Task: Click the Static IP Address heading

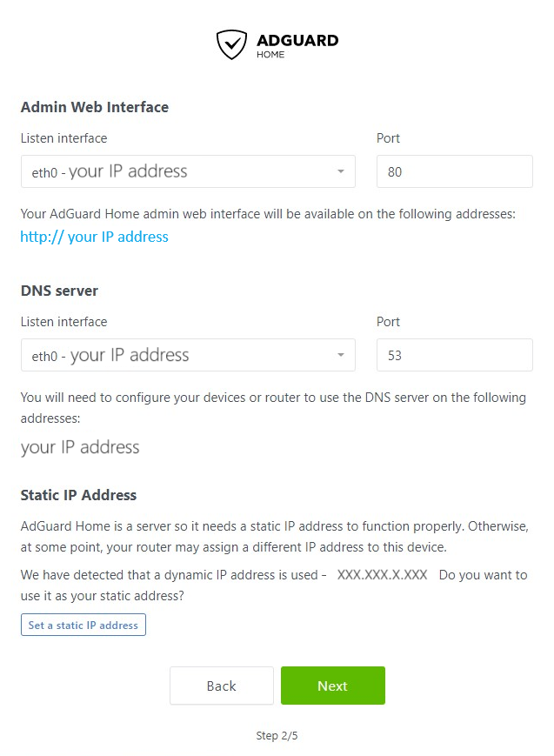Action: [78, 495]
